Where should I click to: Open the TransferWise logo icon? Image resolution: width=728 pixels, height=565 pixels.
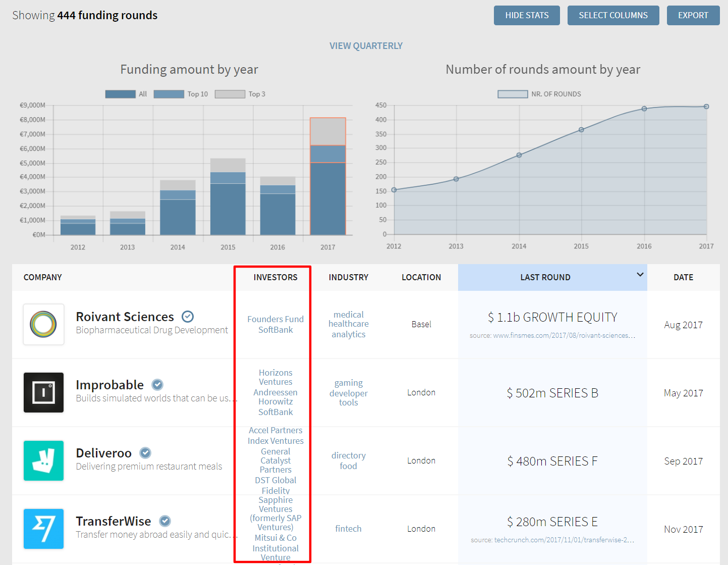pos(43,529)
